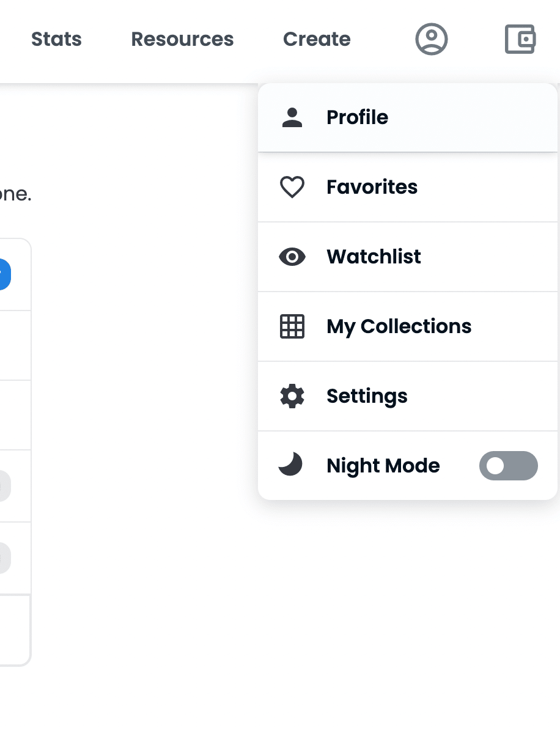Go to My Collections
This screenshot has height=731, width=560.
coord(399,326)
